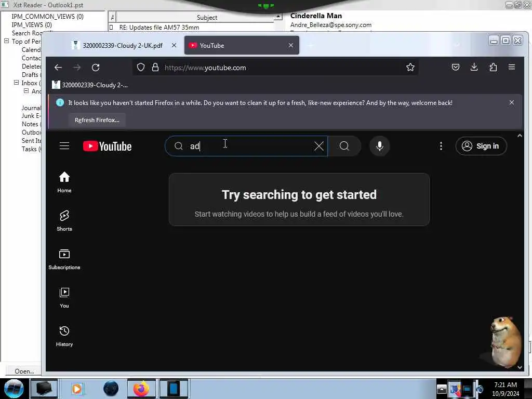
Task: Go to YouTube Home in sidebar
Action: 64,182
